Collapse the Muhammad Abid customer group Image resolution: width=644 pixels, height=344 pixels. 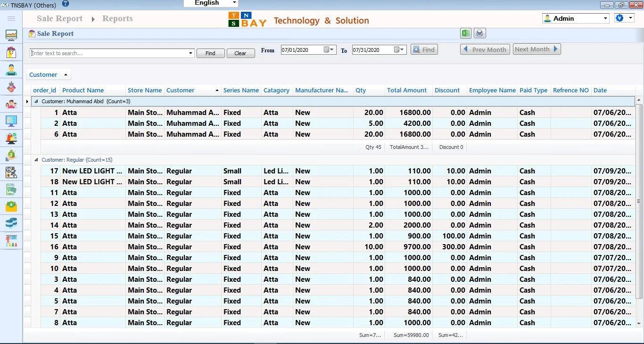(x=36, y=101)
